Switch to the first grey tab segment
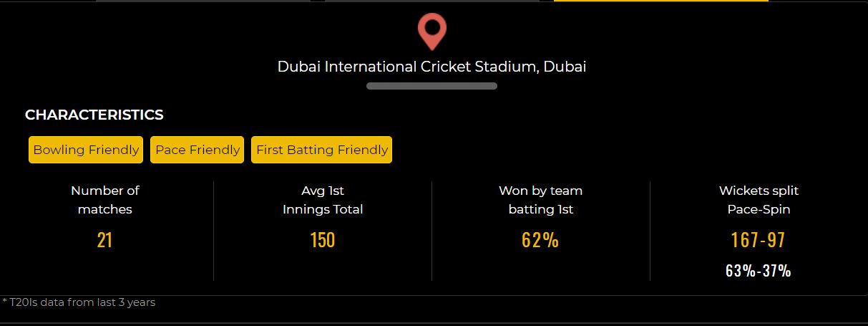 203,1
